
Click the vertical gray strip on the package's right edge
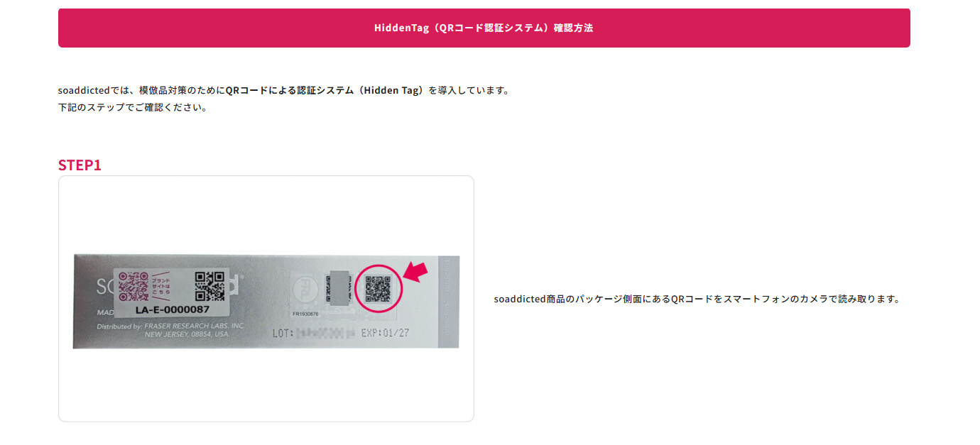pos(449,302)
